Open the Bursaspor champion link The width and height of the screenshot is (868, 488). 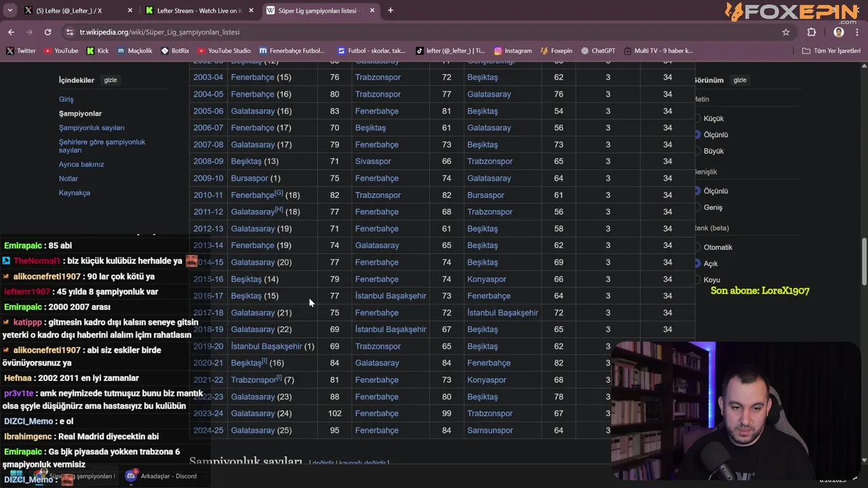point(250,178)
